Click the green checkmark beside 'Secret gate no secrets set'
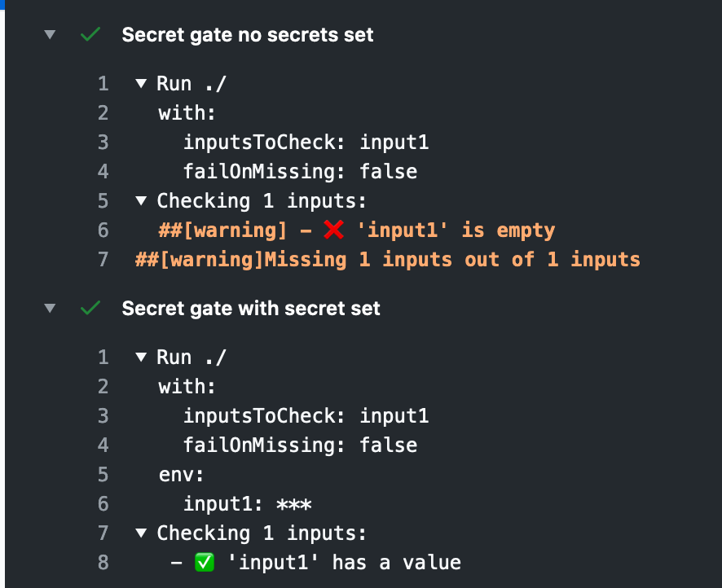Viewport: 722px width, 588px height. [90, 34]
